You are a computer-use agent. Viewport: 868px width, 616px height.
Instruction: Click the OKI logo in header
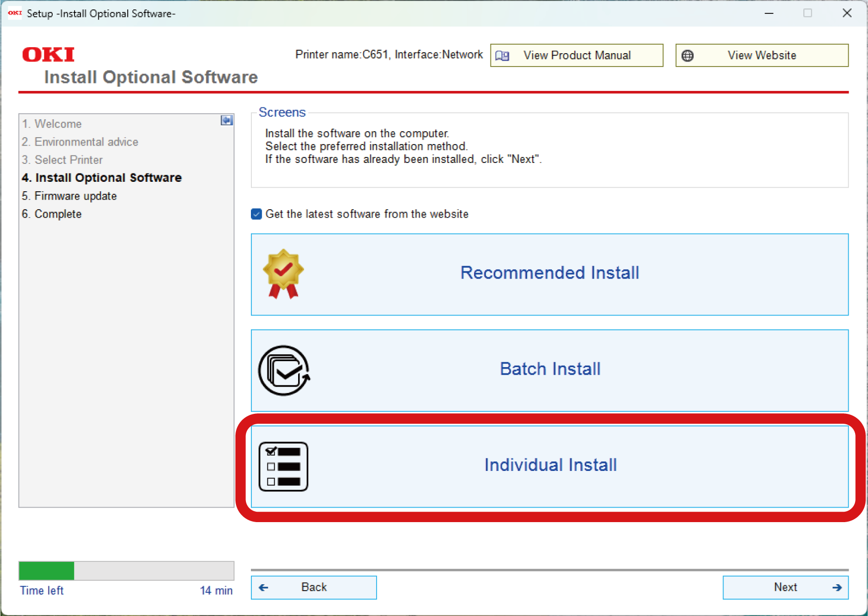pyautogui.click(x=48, y=55)
